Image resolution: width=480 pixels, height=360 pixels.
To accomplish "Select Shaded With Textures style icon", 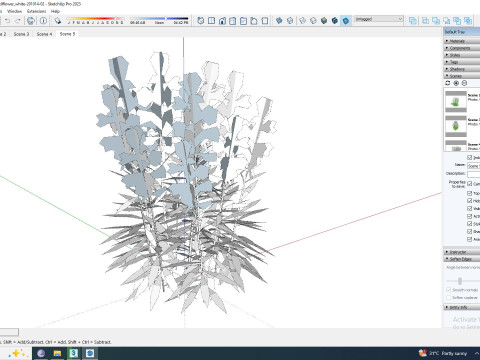I will click(335, 21).
